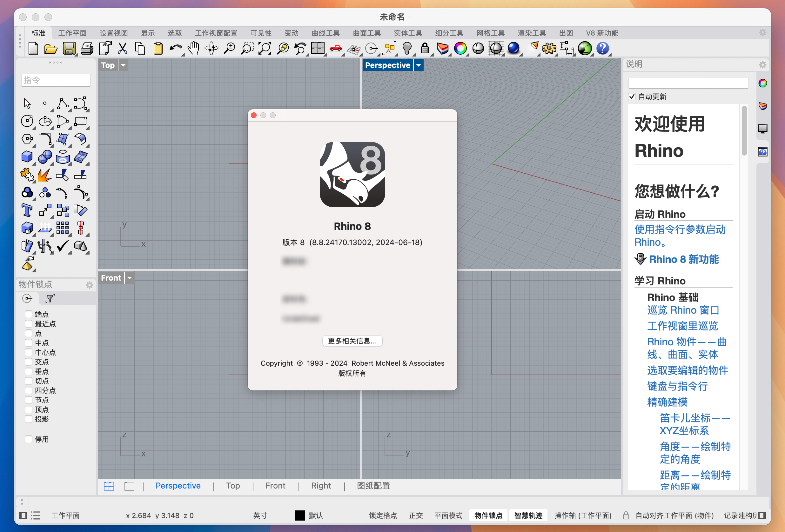Click the light bulb Hide icon
This screenshot has width=785, height=532.
click(x=407, y=49)
